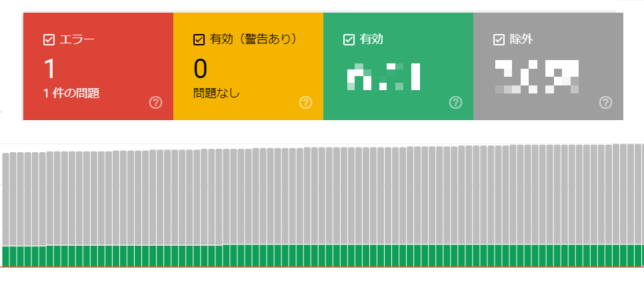The height and width of the screenshot is (291, 644).
Task: Select the 有効（警告あり） label text
Action: (253, 40)
